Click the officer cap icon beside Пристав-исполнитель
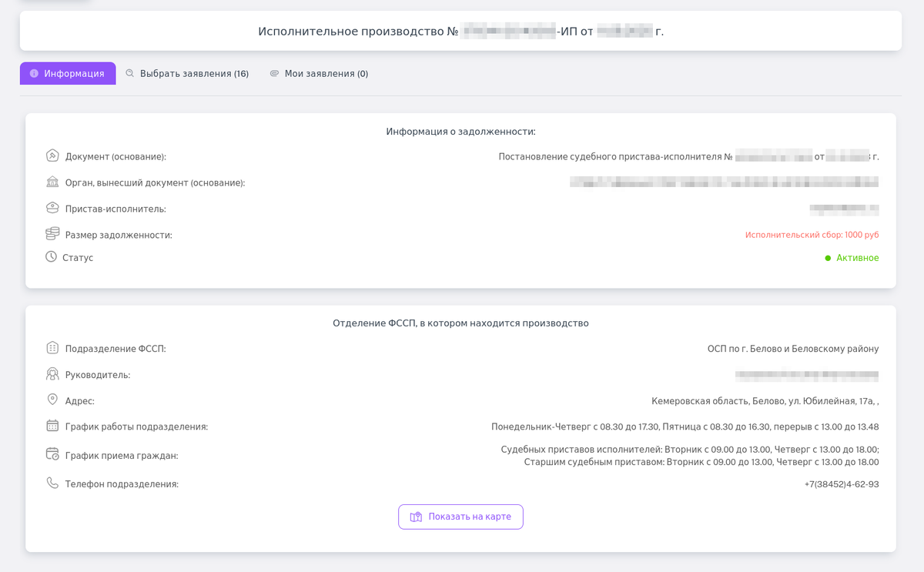Screen dimensions: 924x572 pos(52,208)
